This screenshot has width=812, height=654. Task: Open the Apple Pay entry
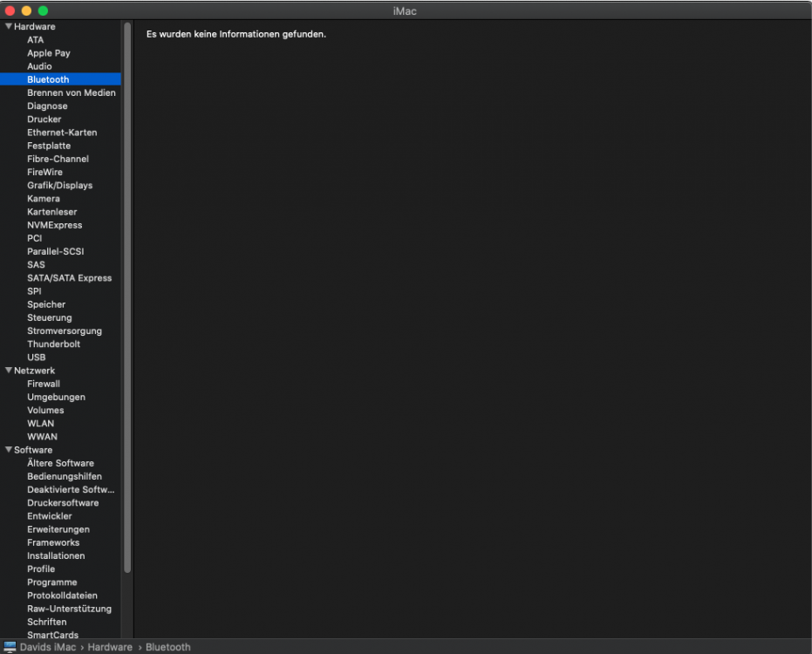49,53
